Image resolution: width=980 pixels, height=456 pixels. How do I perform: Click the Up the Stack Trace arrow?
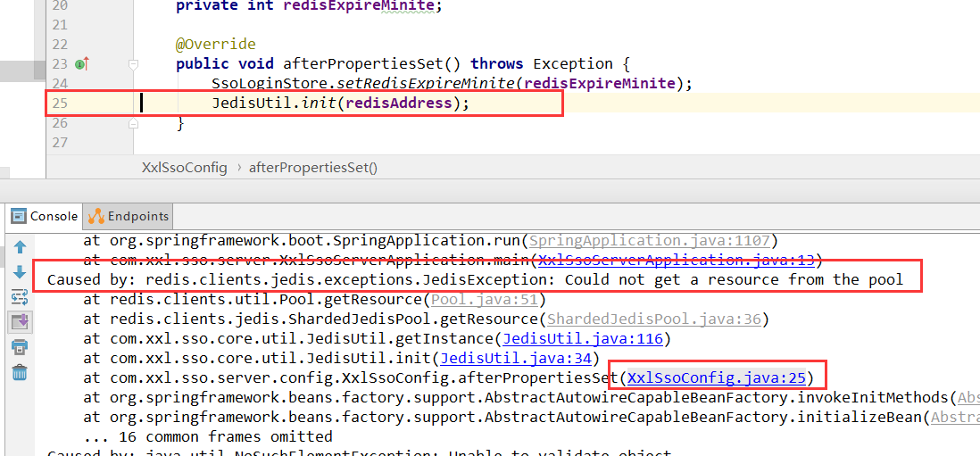20,247
